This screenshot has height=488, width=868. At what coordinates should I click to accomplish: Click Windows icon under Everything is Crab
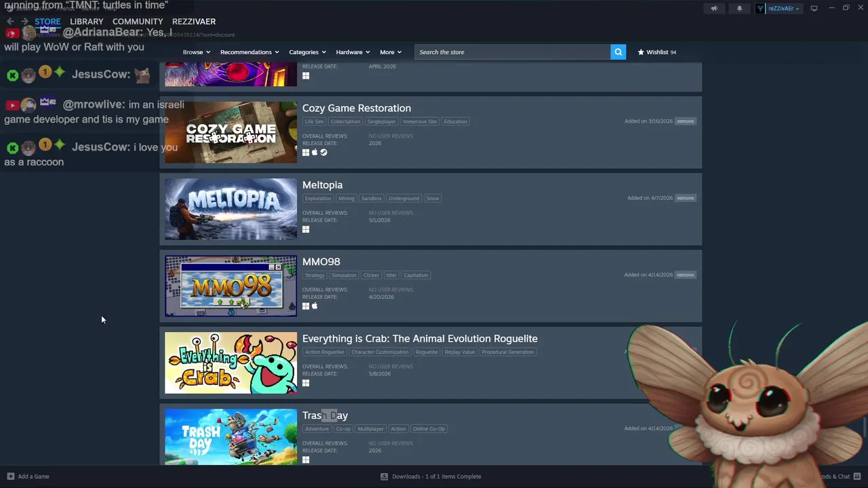pos(306,383)
